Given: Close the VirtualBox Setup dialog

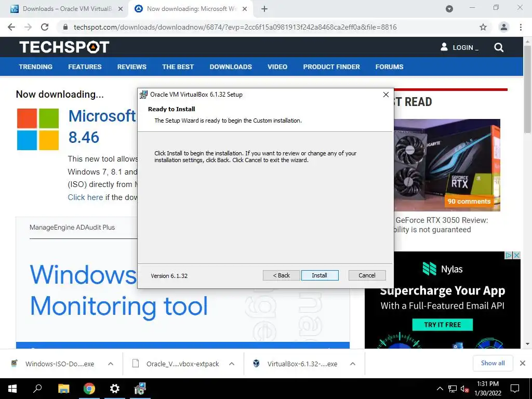Looking at the screenshot, I should click(x=386, y=95).
